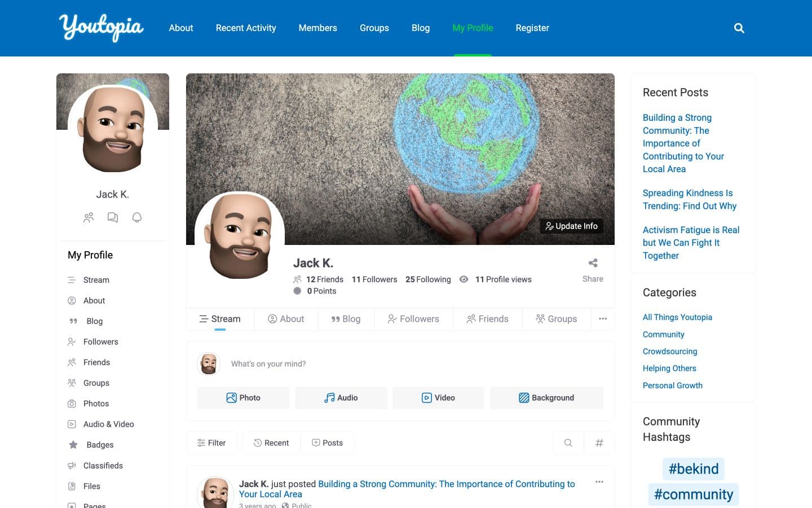Open notifications bell under sidebar avatar
812x508 pixels.
136,217
